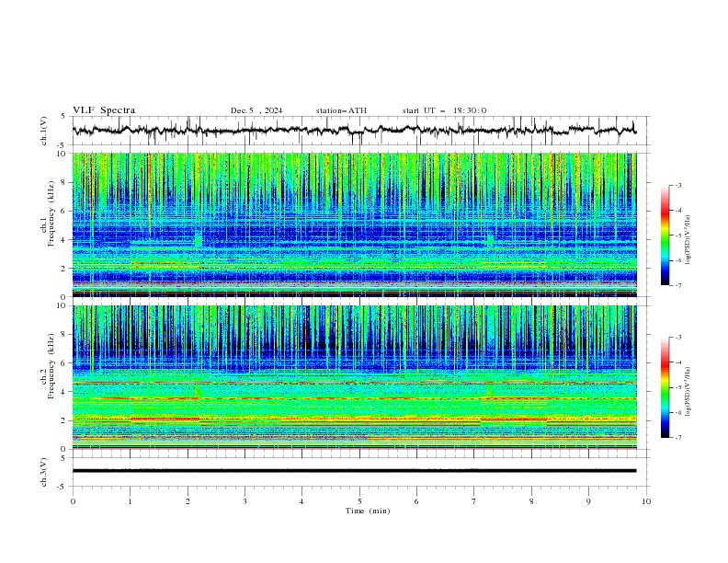The image size is (728, 563).
Task: Click the "6" kHz tick of ch.1 spectrogram
Action: coord(64,211)
